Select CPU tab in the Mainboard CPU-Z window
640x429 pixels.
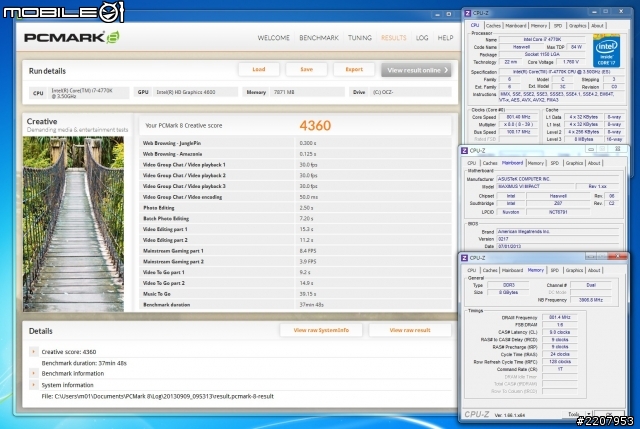click(471, 163)
